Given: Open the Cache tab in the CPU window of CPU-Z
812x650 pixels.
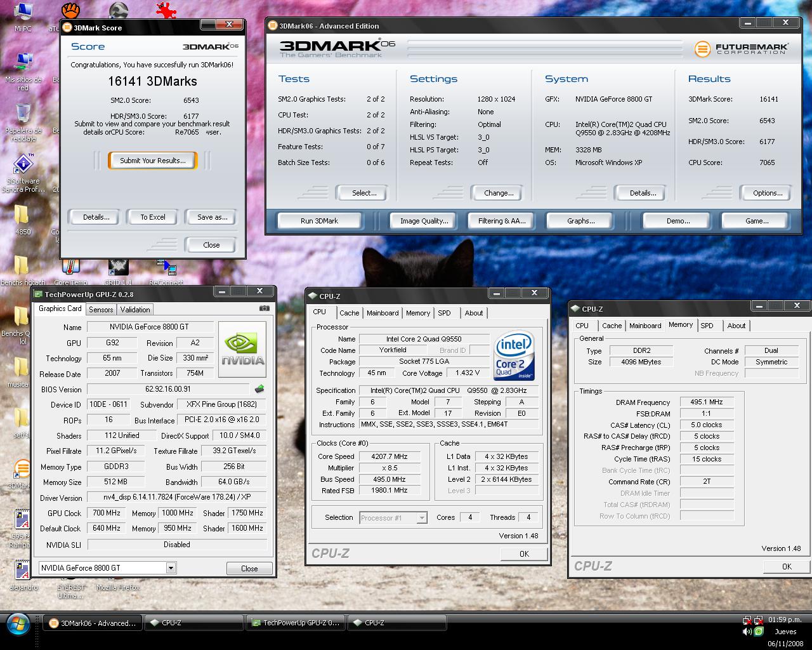Looking at the screenshot, I should tap(349, 313).
